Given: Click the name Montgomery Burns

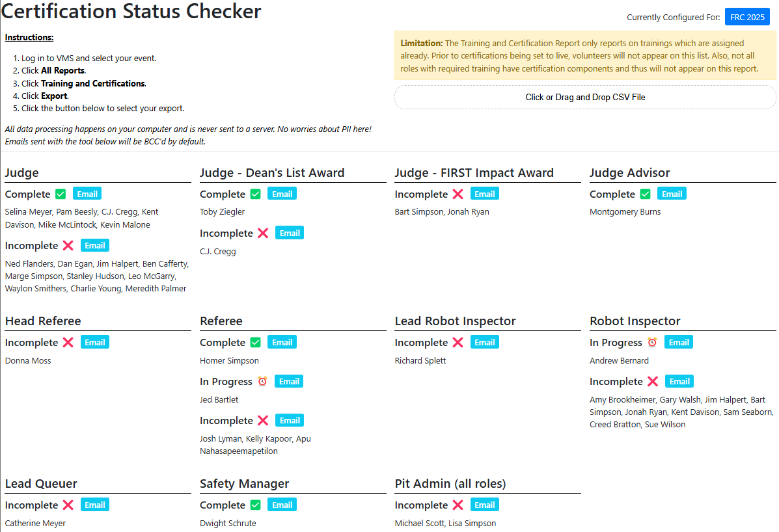Looking at the screenshot, I should click(x=625, y=212).
